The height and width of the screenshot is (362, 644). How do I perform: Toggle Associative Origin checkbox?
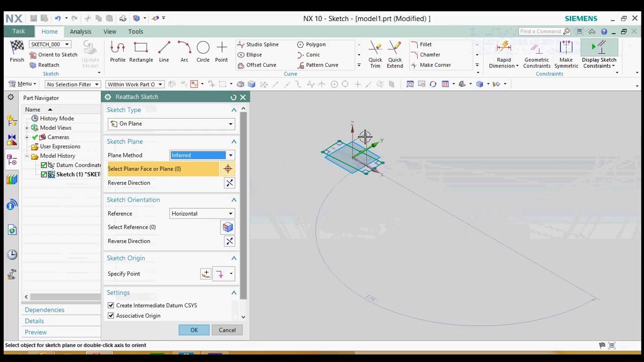point(111,316)
